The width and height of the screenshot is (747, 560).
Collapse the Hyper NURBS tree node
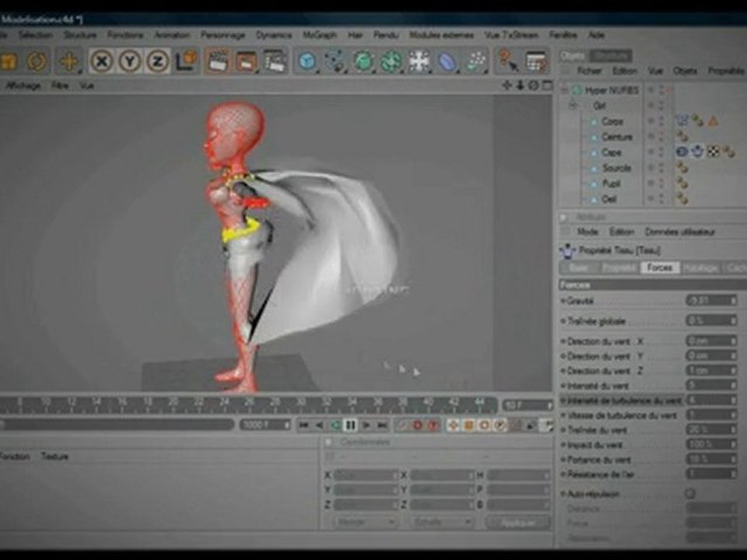coord(565,90)
